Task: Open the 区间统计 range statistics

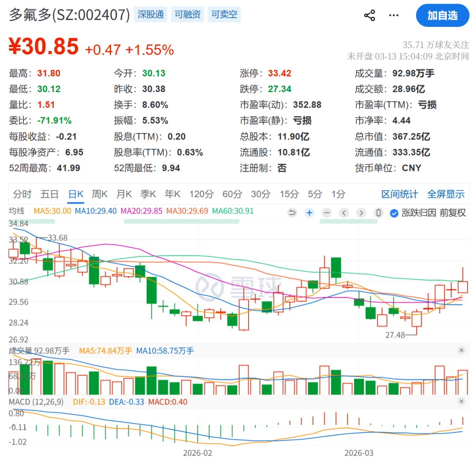Action: point(399,194)
